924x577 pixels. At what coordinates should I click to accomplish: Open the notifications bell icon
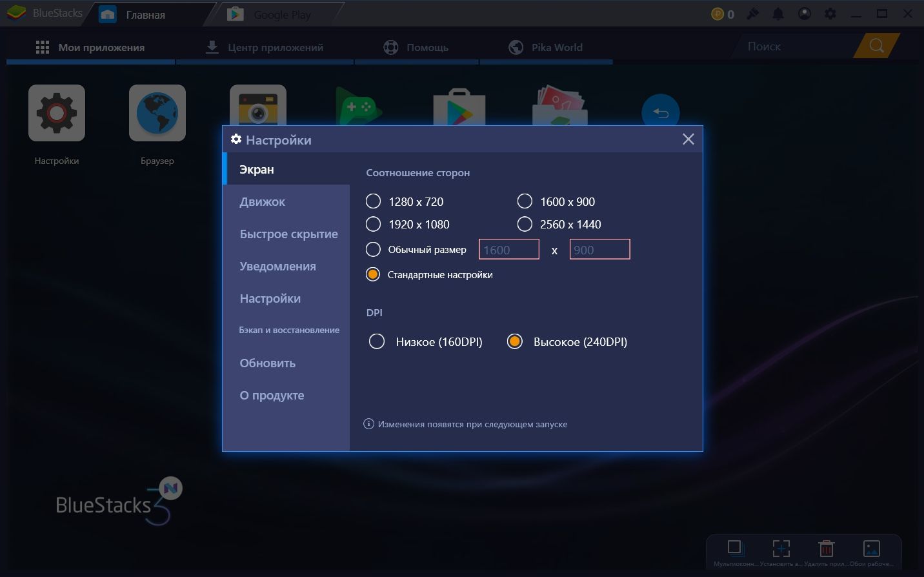778,14
